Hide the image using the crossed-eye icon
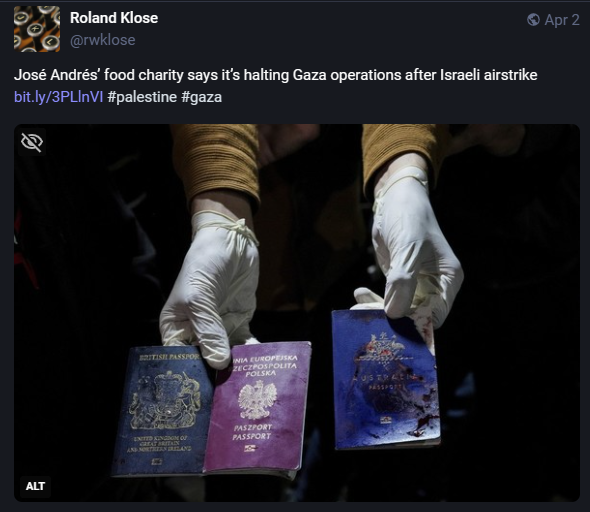590x512 pixels. click(x=32, y=142)
